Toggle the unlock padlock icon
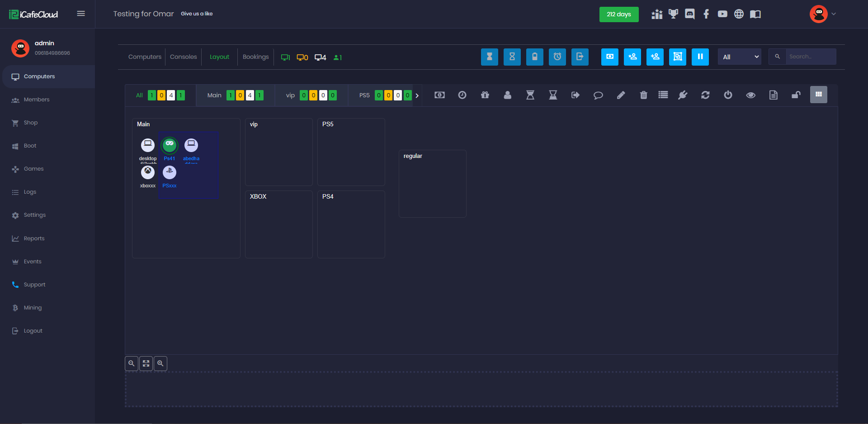Image resolution: width=868 pixels, height=424 pixels. 796,95
